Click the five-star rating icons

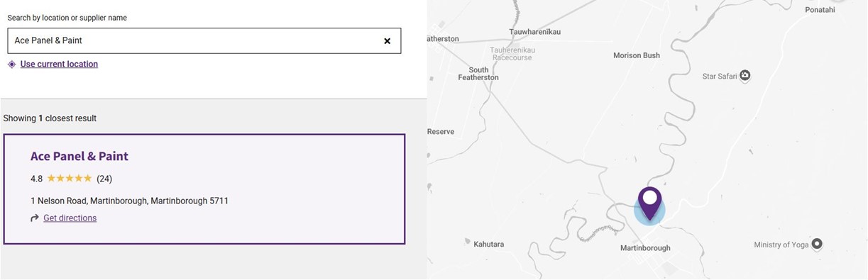click(x=70, y=179)
